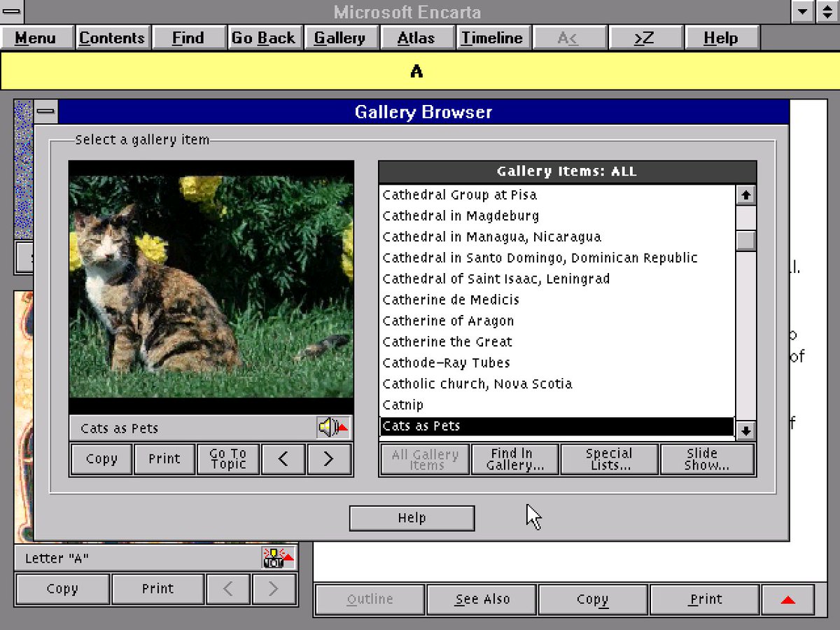Click Print under the cat picture
The width and height of the screenshot is (840, 630).
tap(164, 459)
